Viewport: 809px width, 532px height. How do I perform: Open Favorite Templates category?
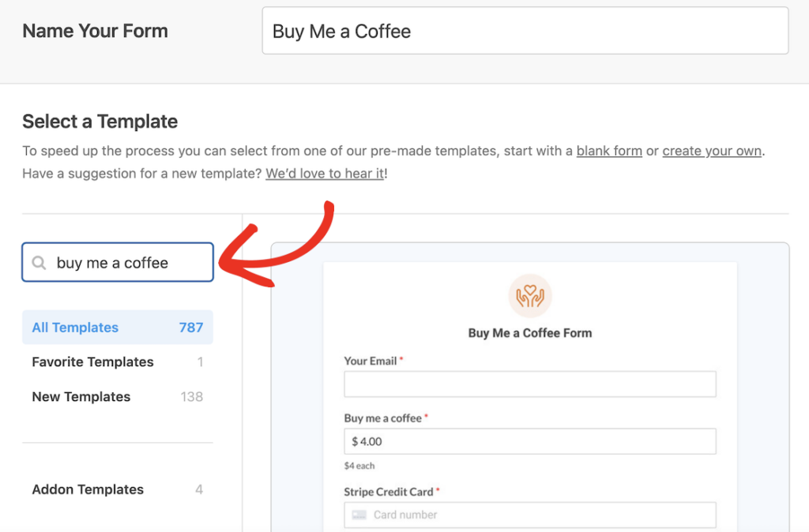118,362
